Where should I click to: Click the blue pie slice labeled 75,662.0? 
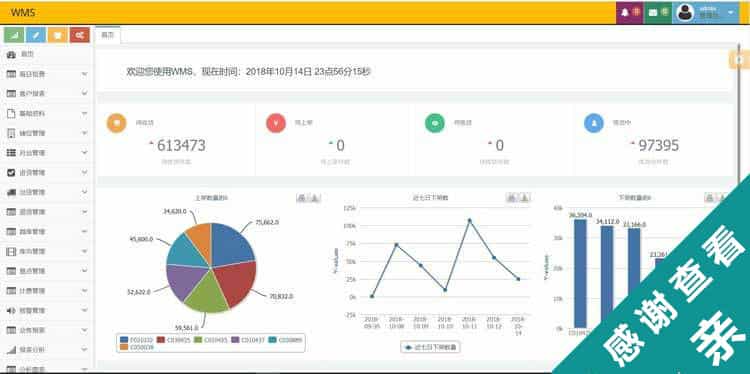pyautogui.click(x=231, y=245)
